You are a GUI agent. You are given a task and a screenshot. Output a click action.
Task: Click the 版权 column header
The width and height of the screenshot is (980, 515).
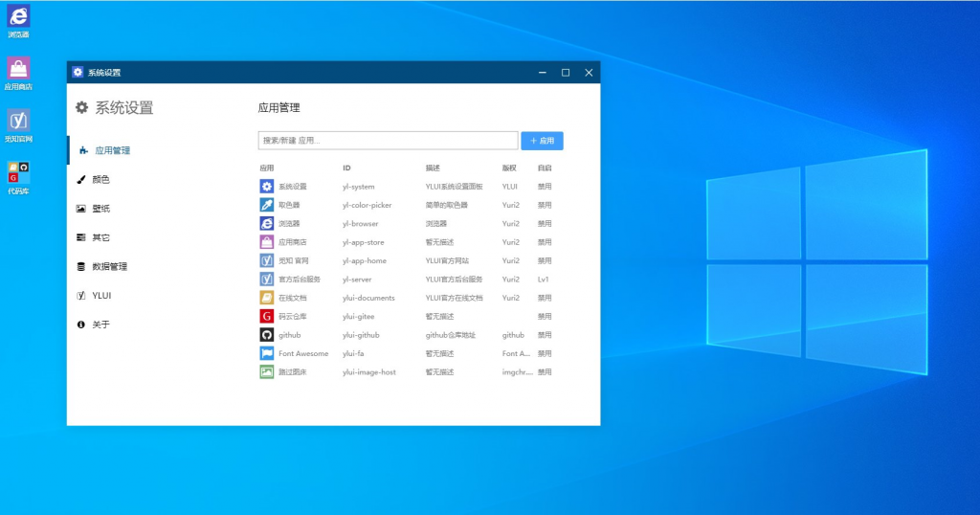click(x=509, y=168)
